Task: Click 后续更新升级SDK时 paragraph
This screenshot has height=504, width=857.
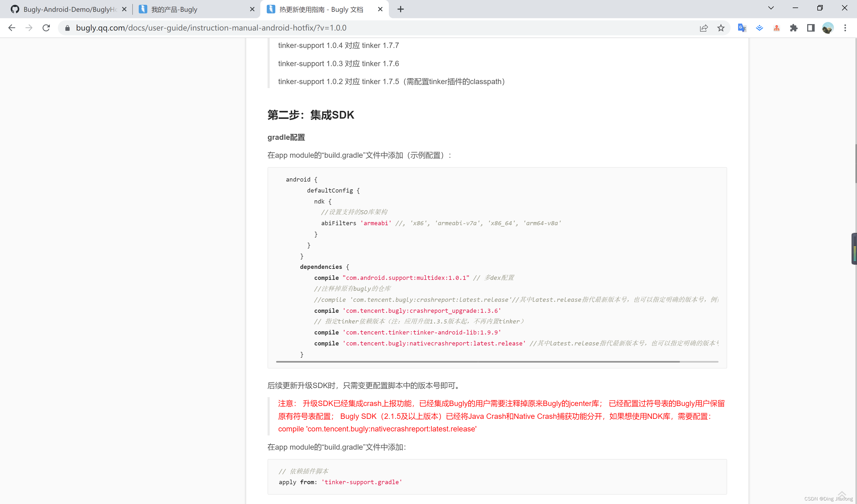Action: click(364, 385)
